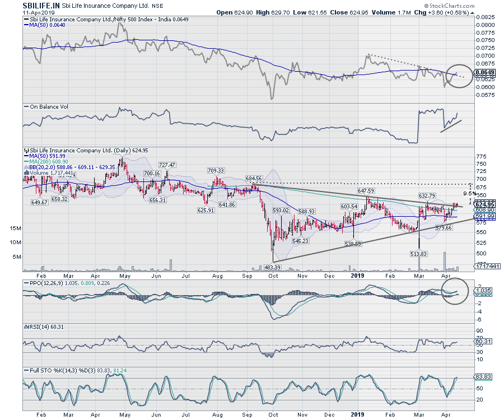
Task: Click the 647.59 price label
Action: (x=366, y=191)
